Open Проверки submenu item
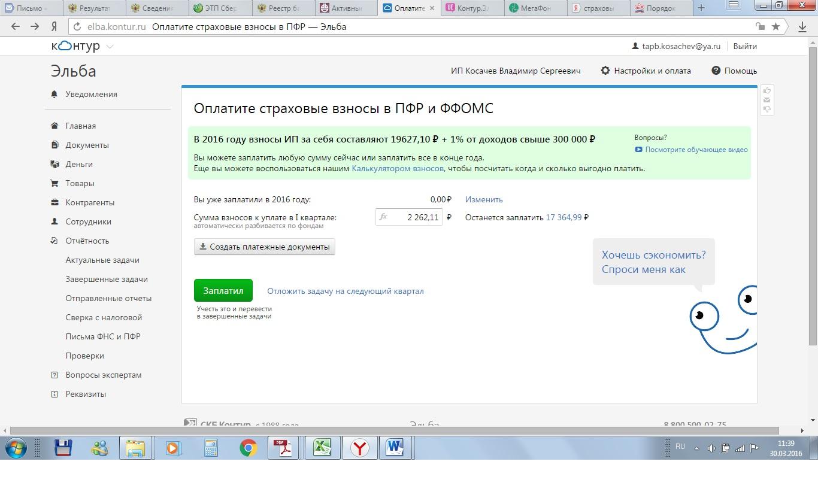 85,356
